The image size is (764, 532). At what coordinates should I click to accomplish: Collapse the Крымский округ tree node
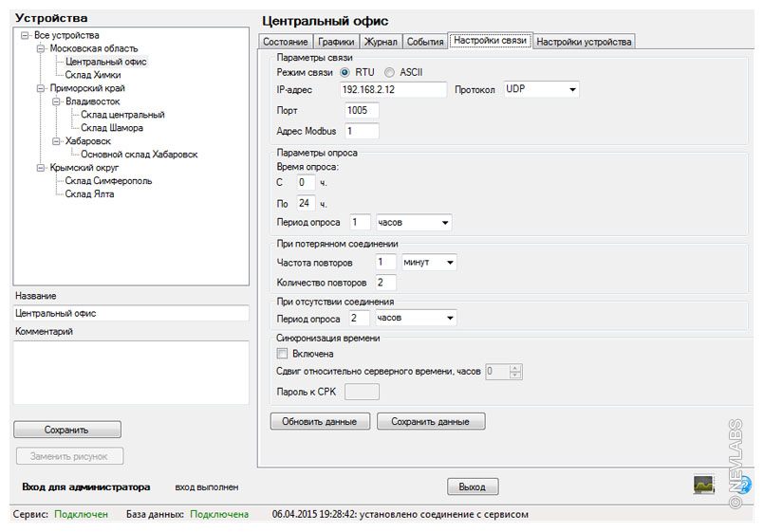(41, 168)
